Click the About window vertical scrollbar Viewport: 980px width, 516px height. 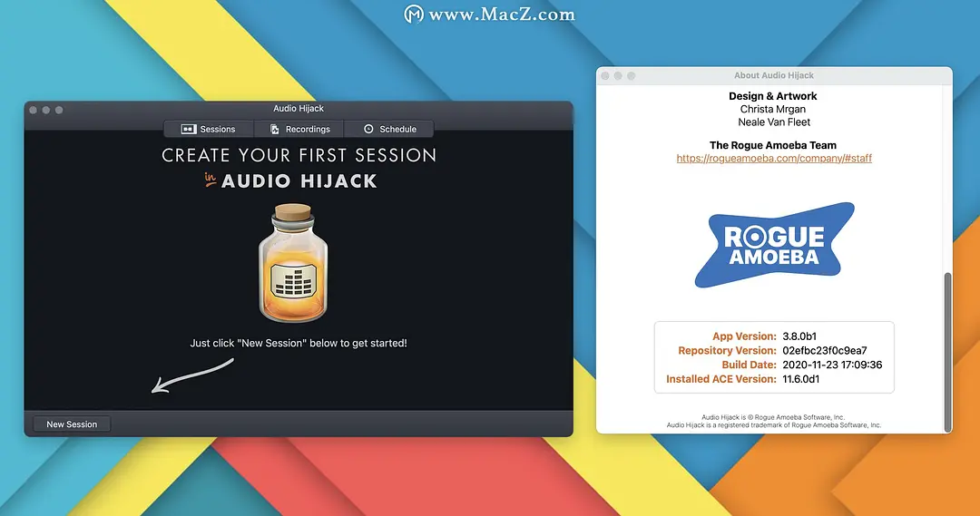[x=948, y=353]
